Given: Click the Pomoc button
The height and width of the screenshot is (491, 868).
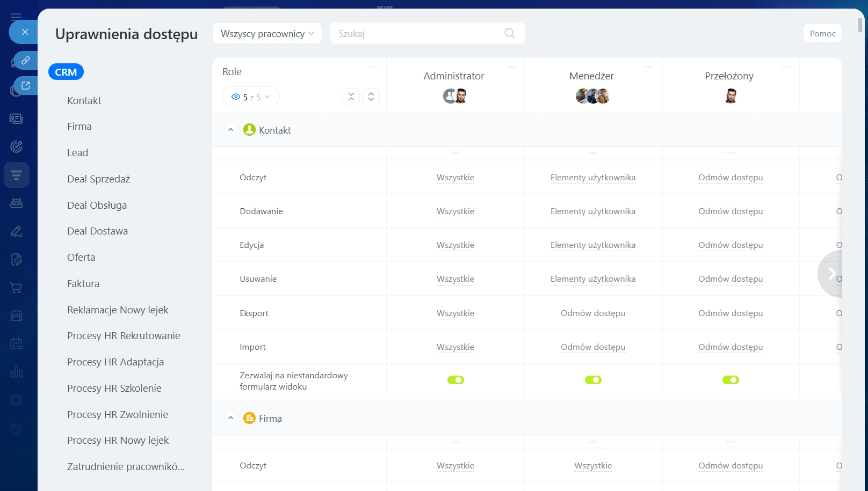Looking at the screenshot, I should click(x=822, y=33).
